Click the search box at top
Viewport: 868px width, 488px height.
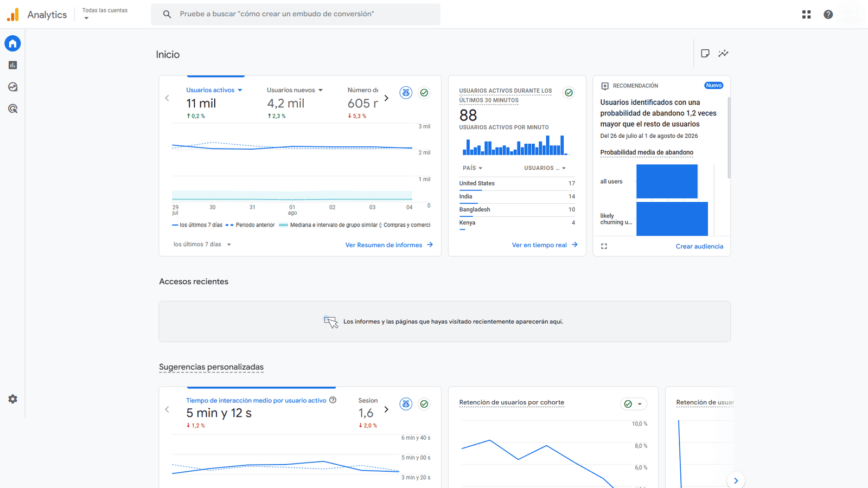point(296,14)
